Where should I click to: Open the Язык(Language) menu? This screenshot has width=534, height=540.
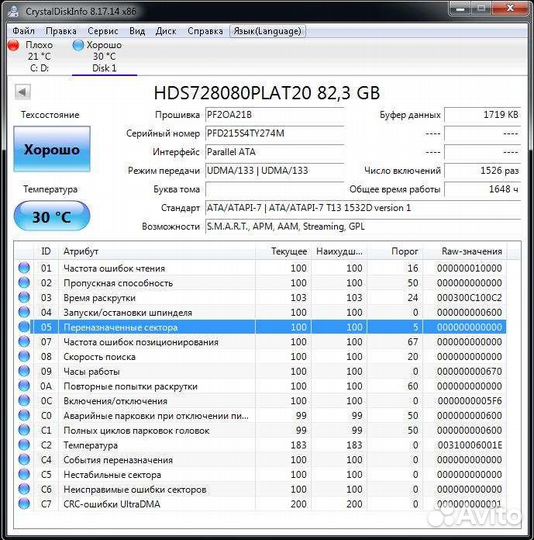[267, 31]
